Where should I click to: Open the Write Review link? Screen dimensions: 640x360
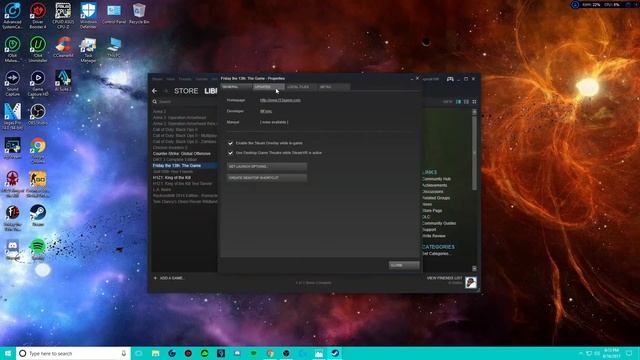pyautogui.click(x=434, y=236)
